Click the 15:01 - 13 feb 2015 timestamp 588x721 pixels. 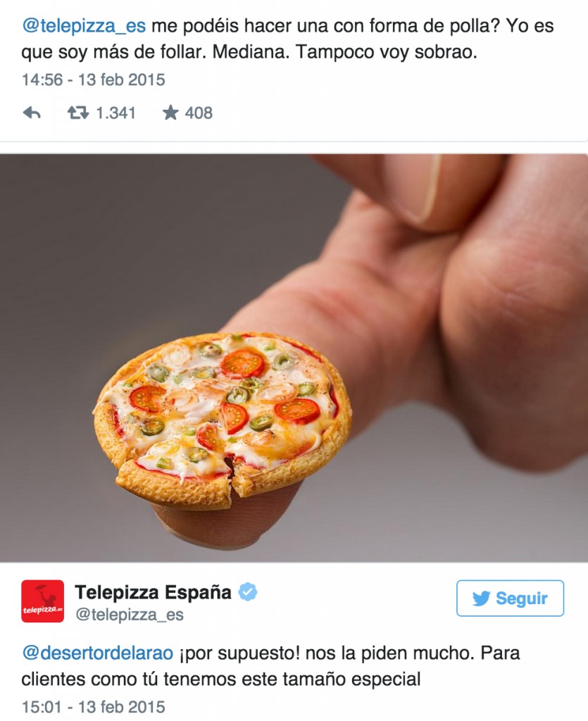click(94, 707)
